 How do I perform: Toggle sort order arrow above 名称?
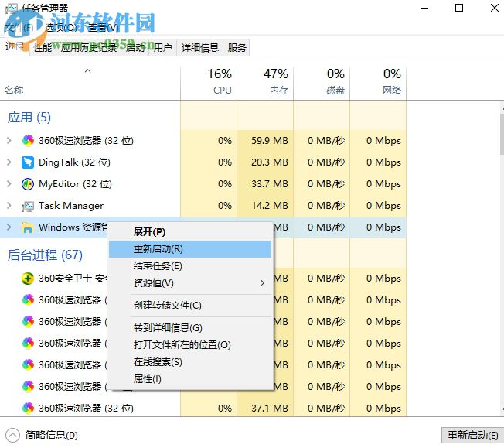pyautogui.click(x=87, y=71)
